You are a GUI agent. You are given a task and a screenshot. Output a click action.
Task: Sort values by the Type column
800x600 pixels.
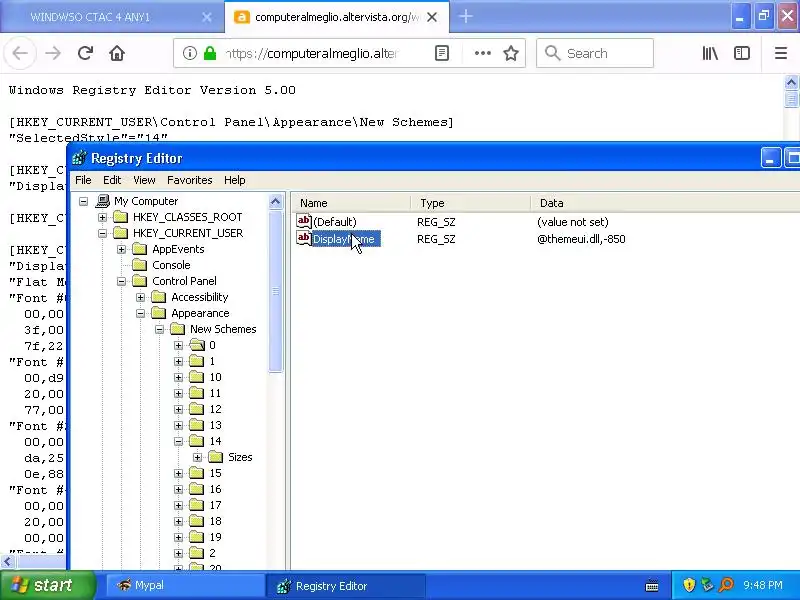471,203
